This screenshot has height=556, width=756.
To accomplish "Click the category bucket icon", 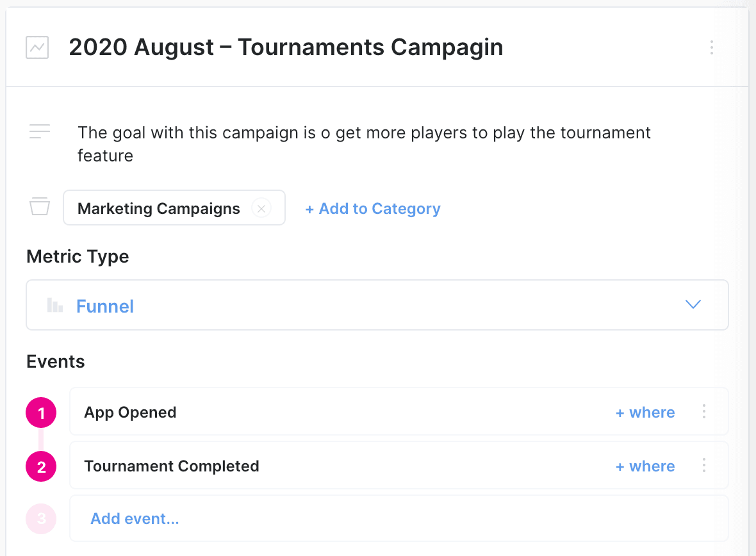I will [x=40, y=208].
